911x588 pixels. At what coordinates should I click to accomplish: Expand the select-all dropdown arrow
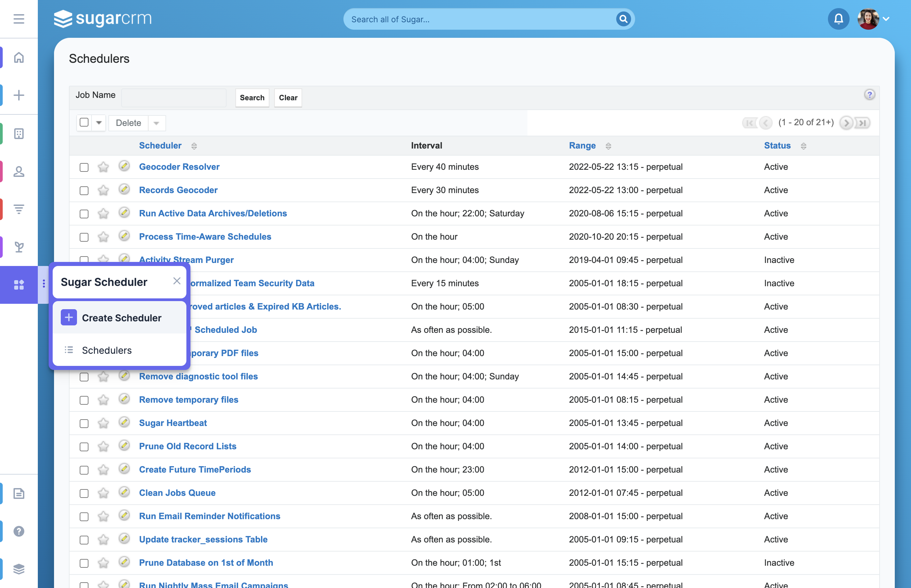(x=99, y=123)
